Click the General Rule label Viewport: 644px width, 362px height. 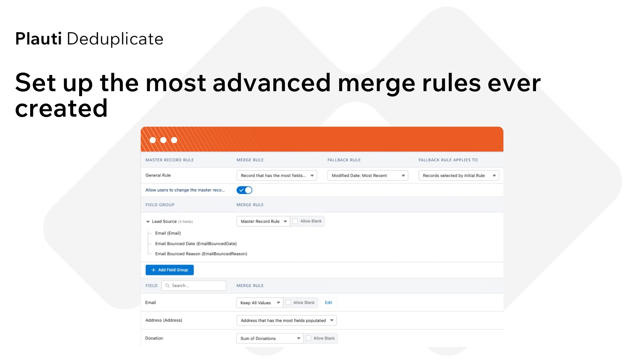click(x=158, y=175)
